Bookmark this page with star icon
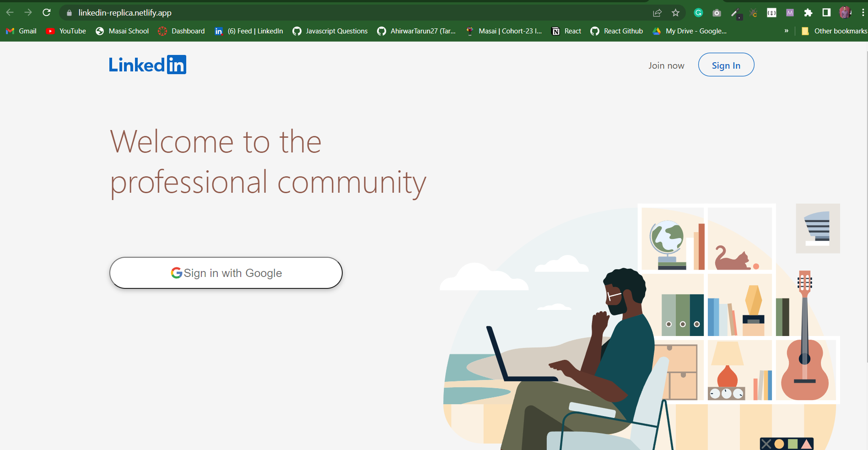The width and height of the screenshot is (868, 450). coord(675,13)
